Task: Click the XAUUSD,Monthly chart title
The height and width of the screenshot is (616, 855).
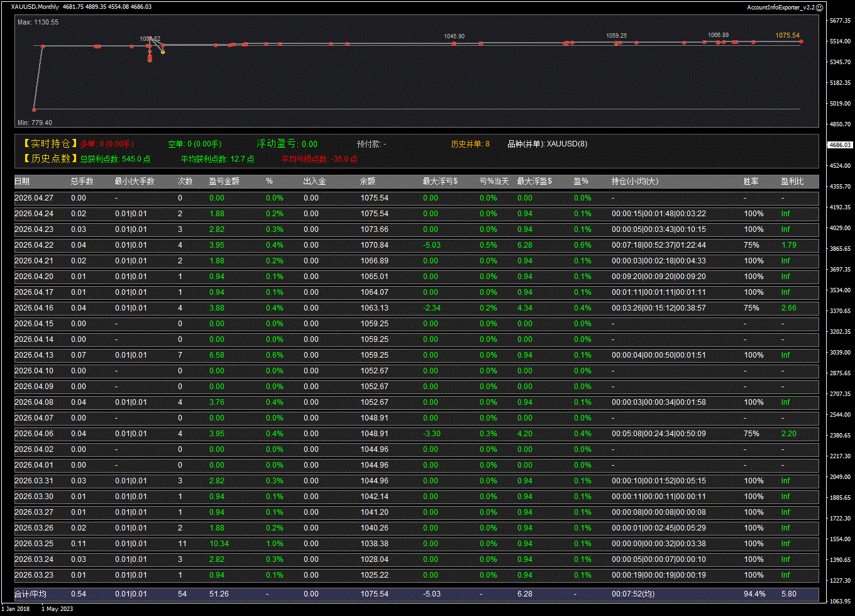Action: tap(35, 7)
